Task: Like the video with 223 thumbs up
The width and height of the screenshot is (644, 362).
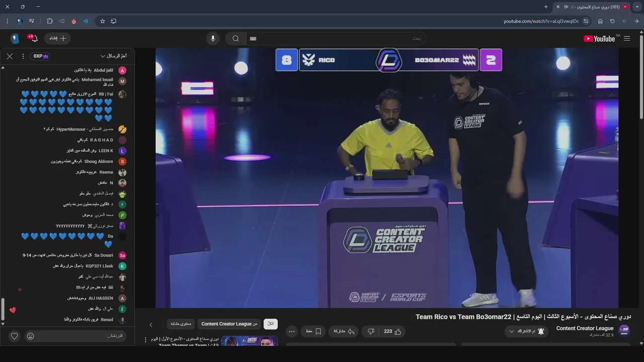Action: [x=392, y=331]
